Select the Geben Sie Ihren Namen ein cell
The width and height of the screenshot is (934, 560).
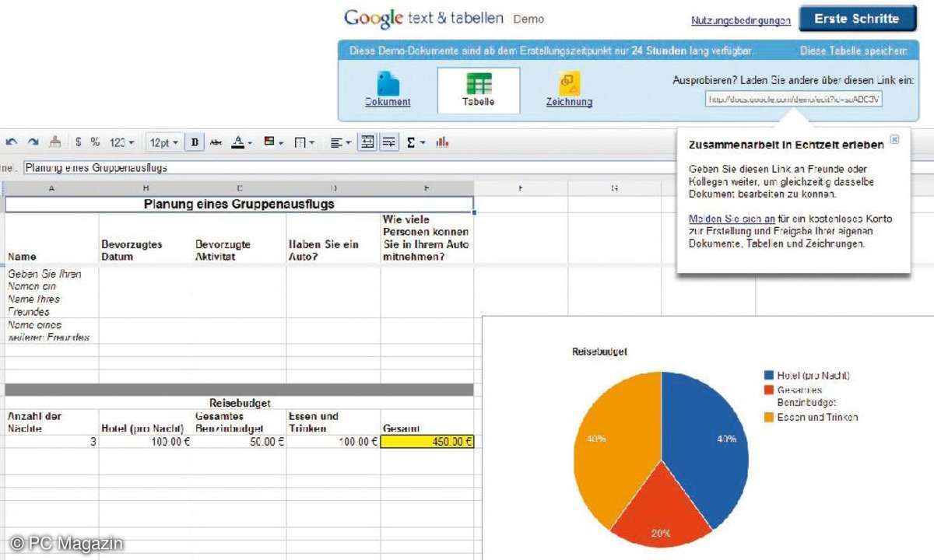click(x=52, y=280)
